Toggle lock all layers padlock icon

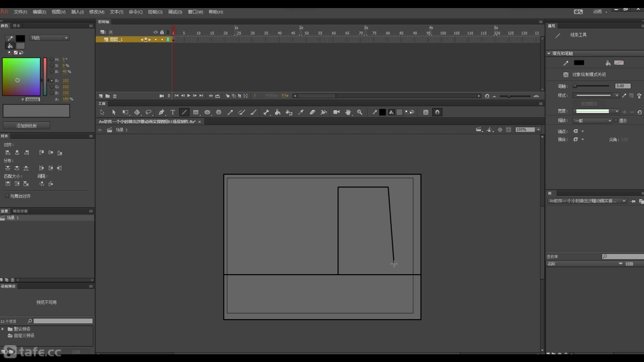click(x=162, y=32)
